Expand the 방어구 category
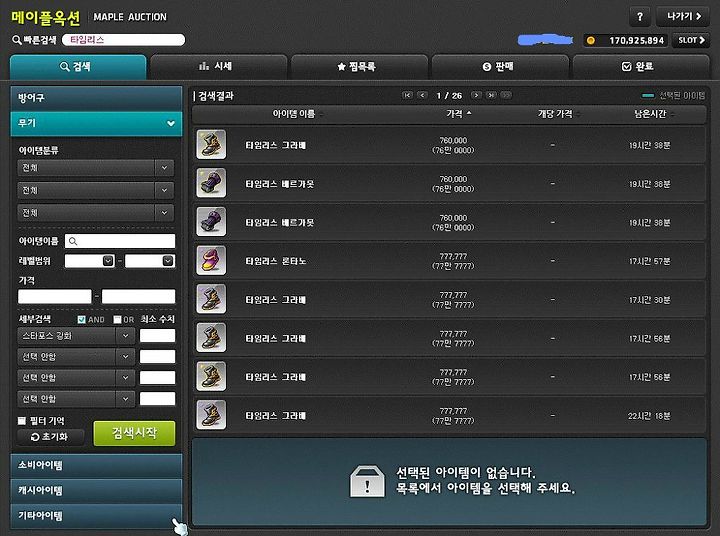720x536 pixels. [96, 98]
